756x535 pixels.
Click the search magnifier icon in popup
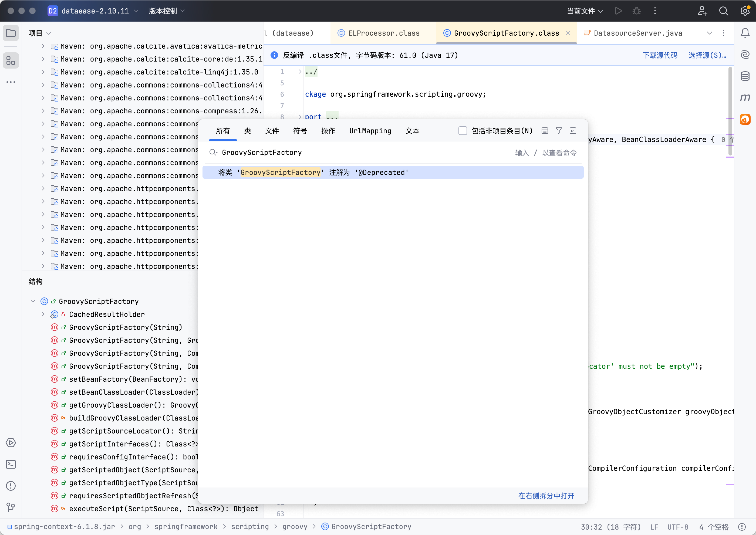pos(213,152)
